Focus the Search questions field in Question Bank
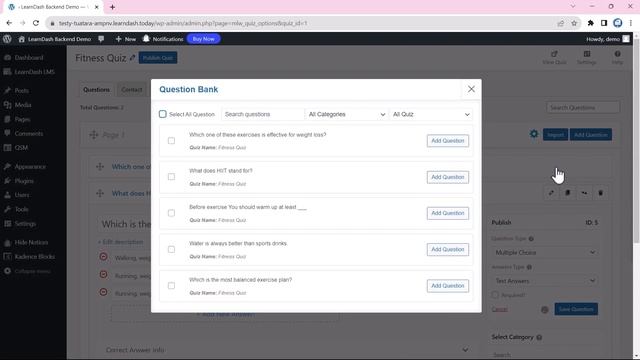This screenshot has height=360, width=640. pos(262,114)
